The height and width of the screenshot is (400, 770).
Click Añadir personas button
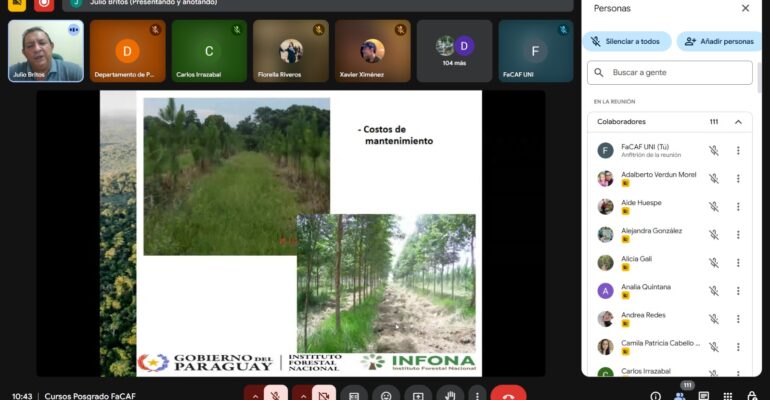pos(720,42)
